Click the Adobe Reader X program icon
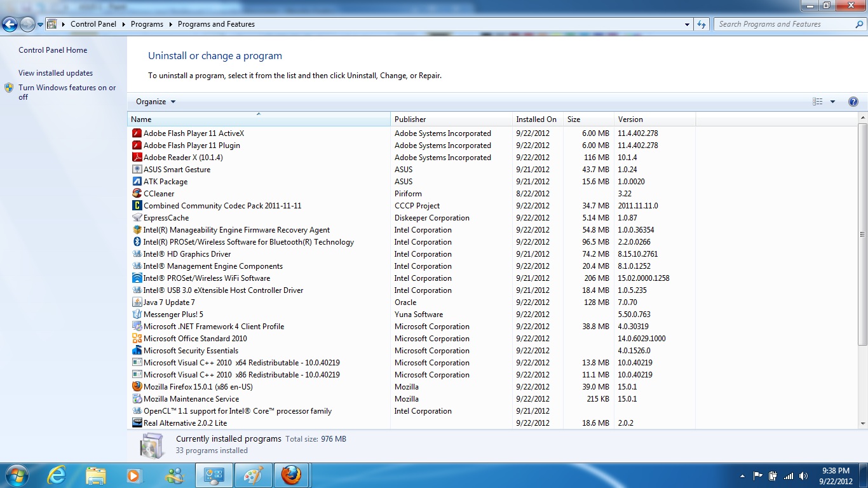 point(137,158)
